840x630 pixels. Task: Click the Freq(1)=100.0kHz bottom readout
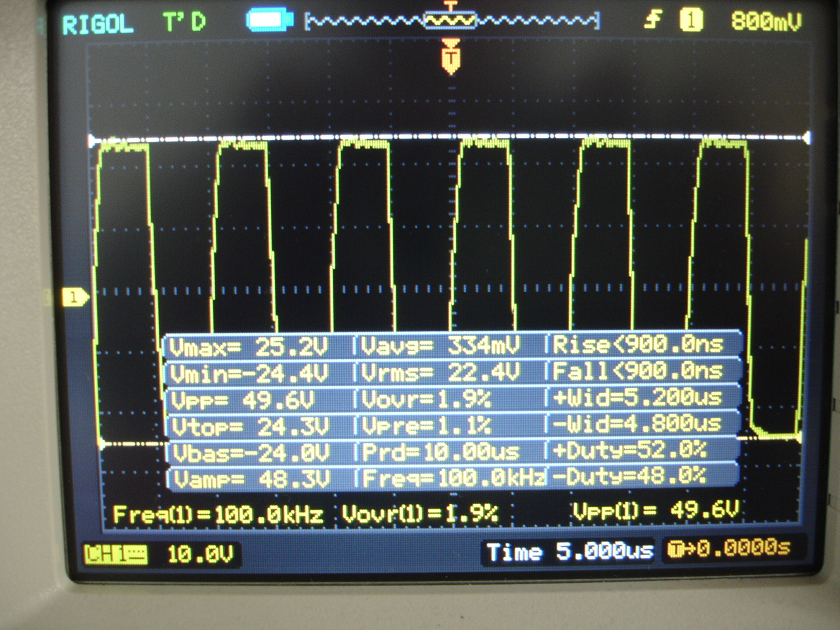tap(218, 514)
